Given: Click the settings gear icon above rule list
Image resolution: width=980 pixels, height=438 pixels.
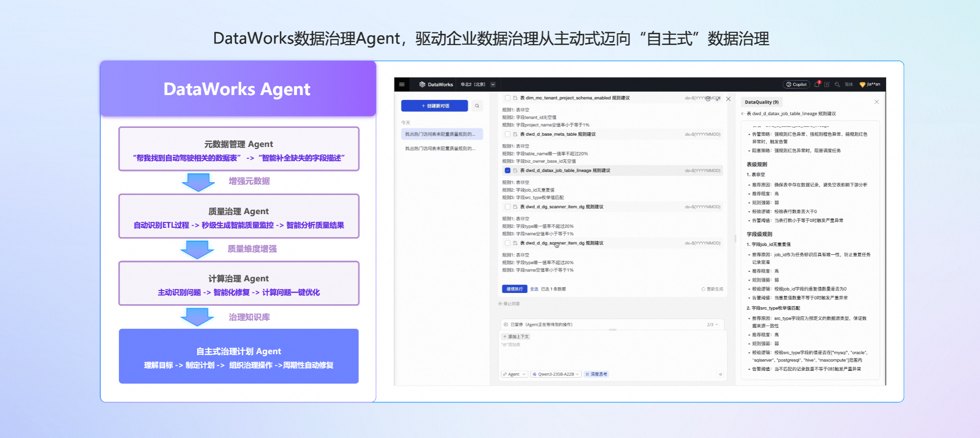Looking at the screenshot, I should (708, 98).
